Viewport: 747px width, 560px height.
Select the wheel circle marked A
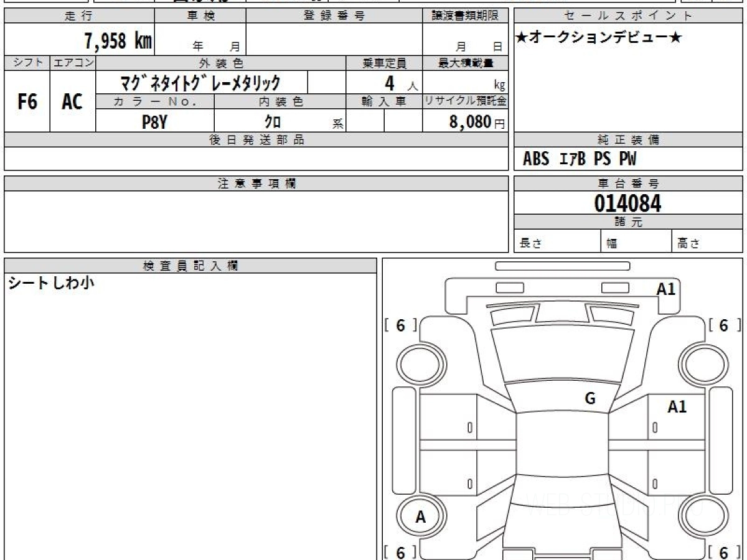point(421,516)
